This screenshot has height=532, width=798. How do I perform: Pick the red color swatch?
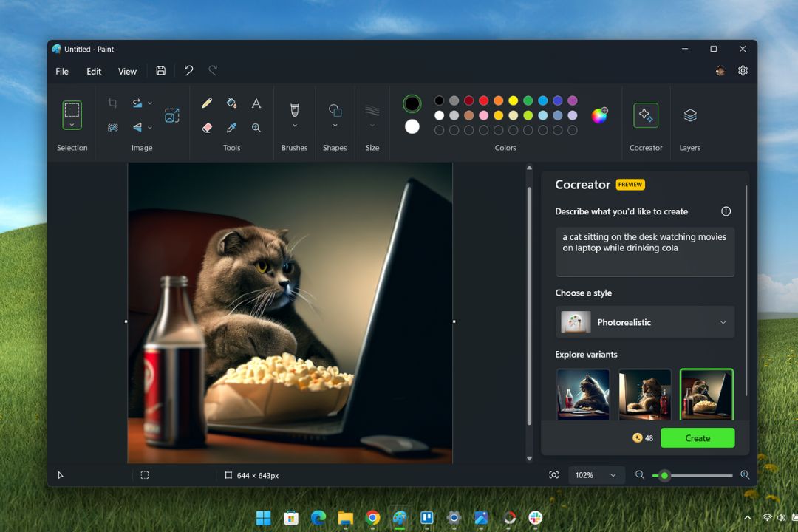tap(484, 100)
